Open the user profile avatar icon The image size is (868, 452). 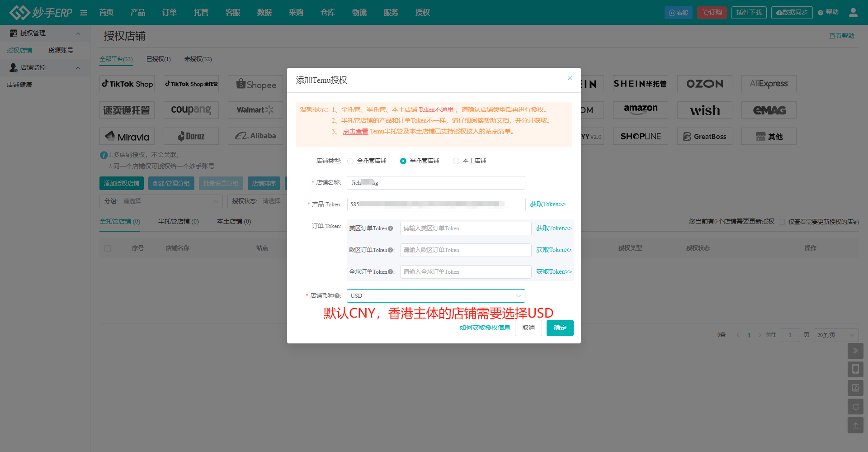(853, 12)
